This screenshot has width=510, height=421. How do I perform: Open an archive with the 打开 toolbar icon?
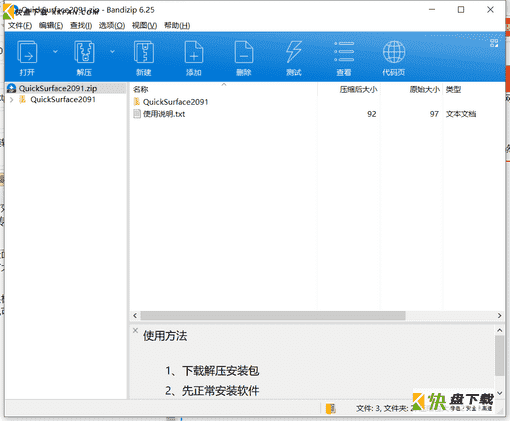point(27,52)
